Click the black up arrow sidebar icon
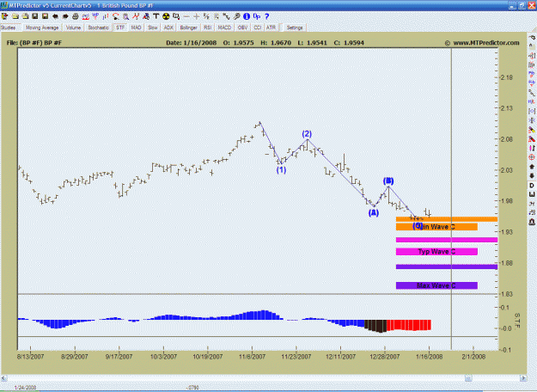This screenshot has width=537, height=392. [532, 167]
